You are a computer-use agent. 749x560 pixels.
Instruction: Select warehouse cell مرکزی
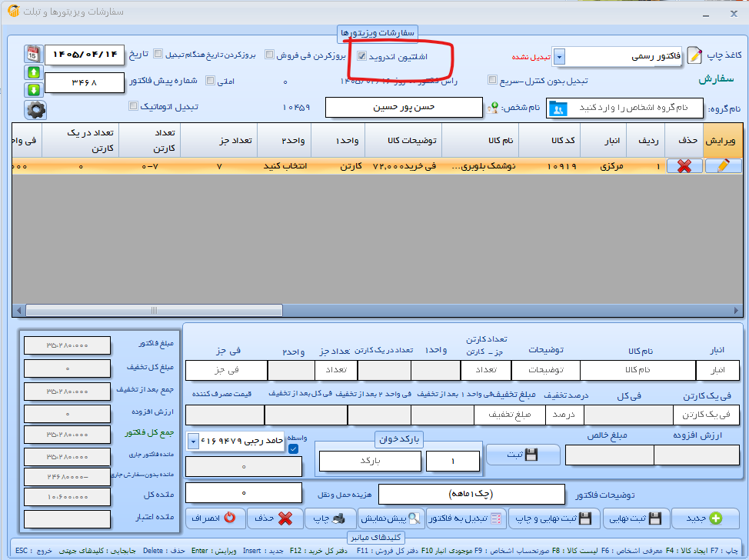pos(604,166)
